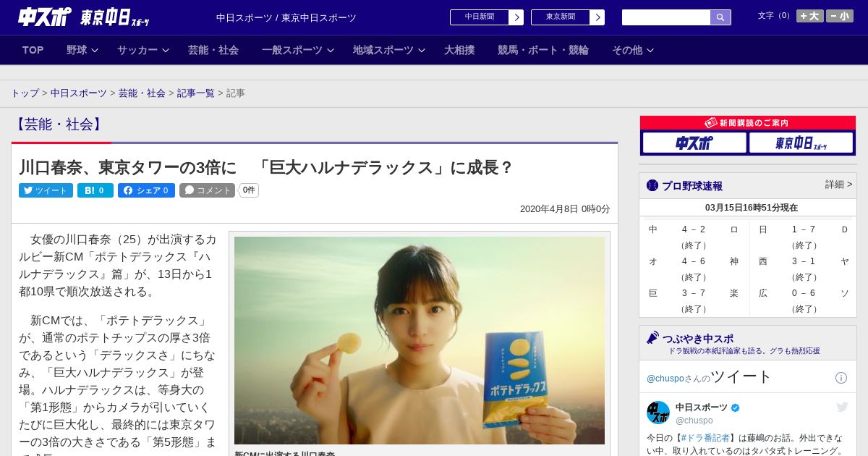
Task: Open the 中日新聞 link button
Action: click(x=487, y=17)
